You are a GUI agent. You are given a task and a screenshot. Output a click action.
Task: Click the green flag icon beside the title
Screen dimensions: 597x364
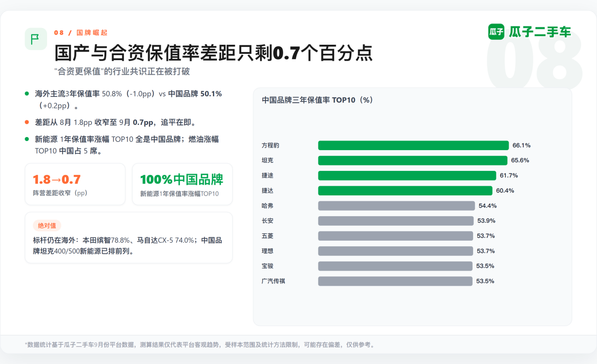(36, 39)
